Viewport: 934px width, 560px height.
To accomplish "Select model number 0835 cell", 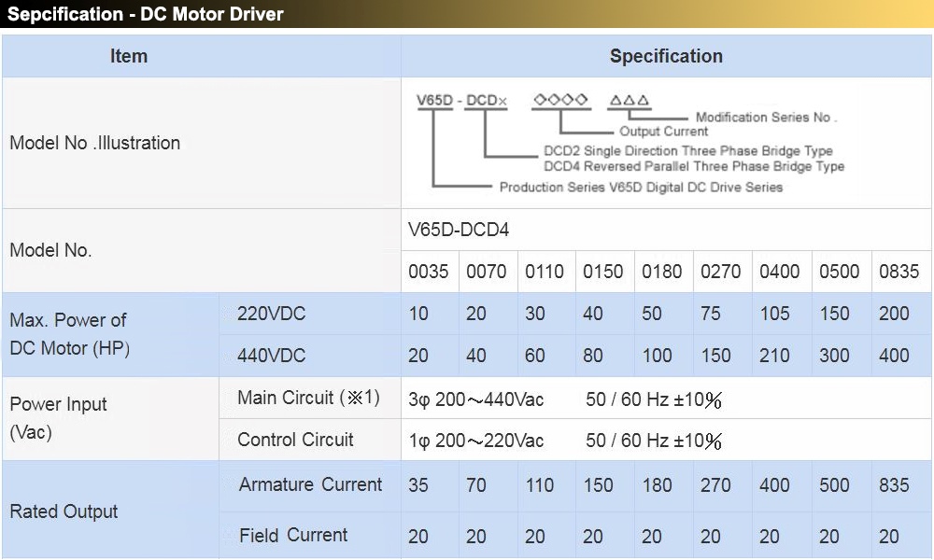I will 899,272.
